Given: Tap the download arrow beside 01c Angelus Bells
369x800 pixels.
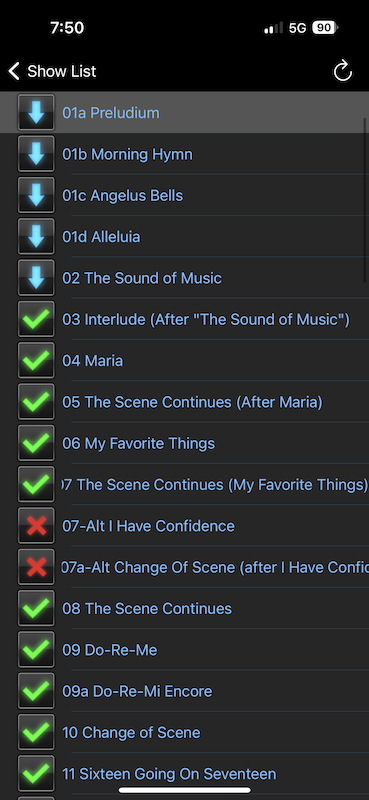Looking at the screenshot, I should click(36, 195).
